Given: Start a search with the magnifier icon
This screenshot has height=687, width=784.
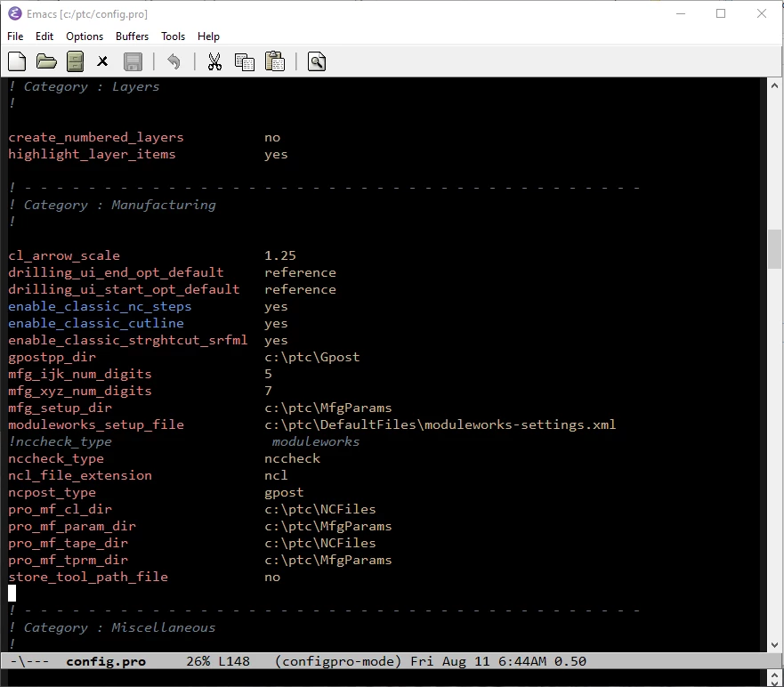Looking at the screenshot, I should [x=316, y=61].
